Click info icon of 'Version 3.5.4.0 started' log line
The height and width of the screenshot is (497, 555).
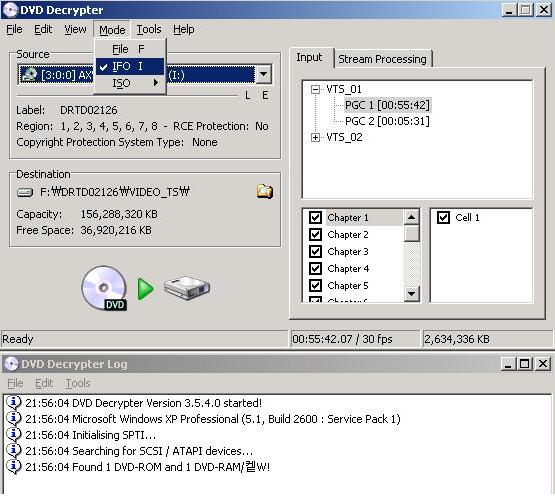[14, 402]
